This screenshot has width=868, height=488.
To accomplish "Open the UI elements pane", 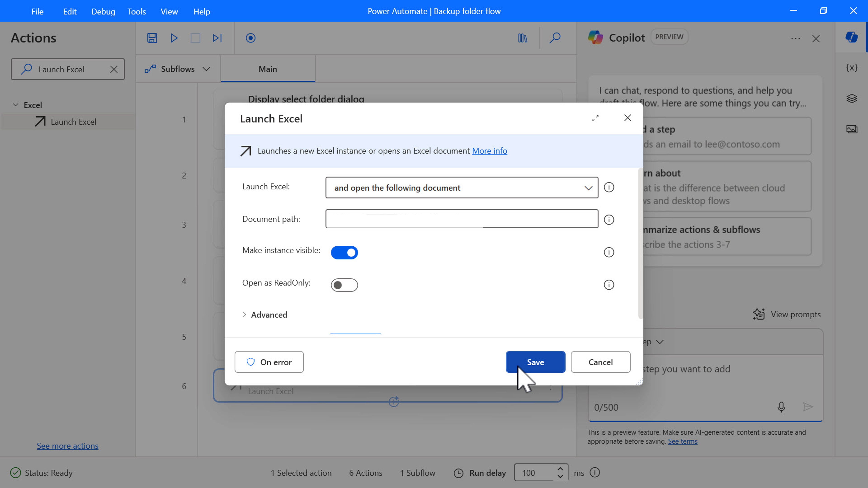I will (852, 98).
